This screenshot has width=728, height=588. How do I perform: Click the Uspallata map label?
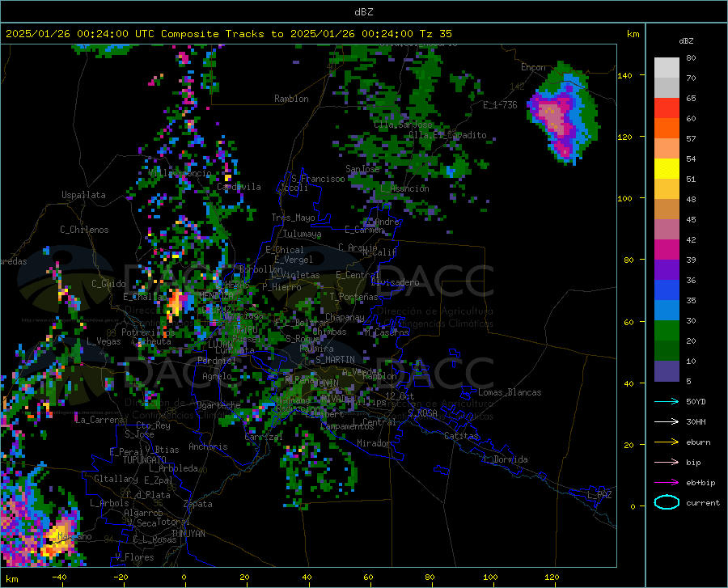[83, 195]
